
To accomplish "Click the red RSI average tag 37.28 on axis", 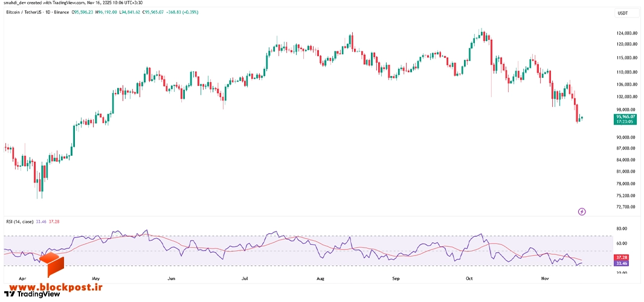I will [623, 257].
